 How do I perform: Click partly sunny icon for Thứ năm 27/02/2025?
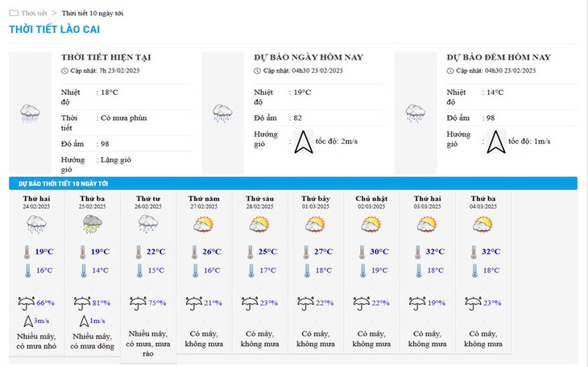tap(204, 225)
